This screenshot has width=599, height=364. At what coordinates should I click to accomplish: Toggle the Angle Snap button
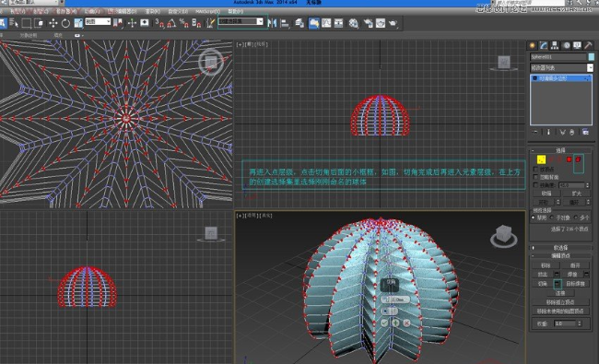(171, 23)
